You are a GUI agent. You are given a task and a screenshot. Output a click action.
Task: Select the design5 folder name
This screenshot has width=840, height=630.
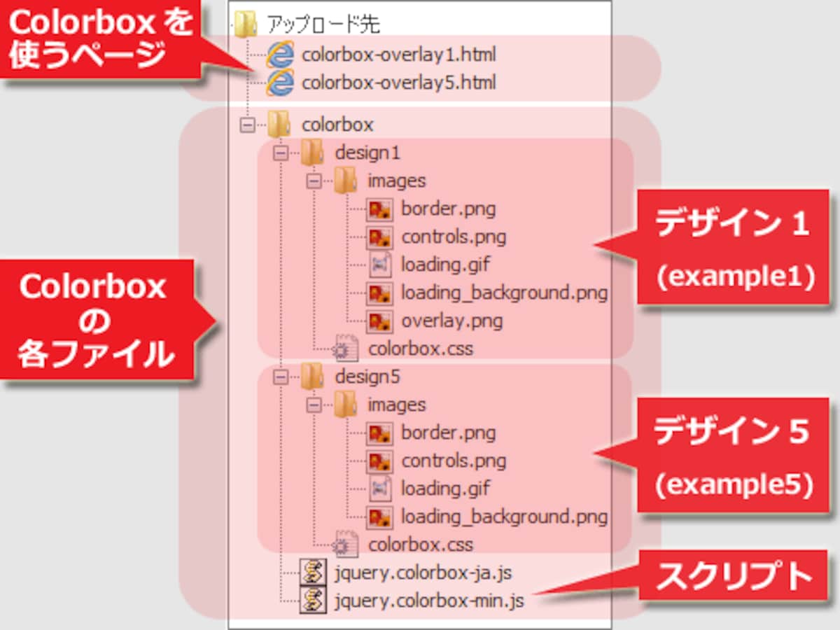coord(367,377)
